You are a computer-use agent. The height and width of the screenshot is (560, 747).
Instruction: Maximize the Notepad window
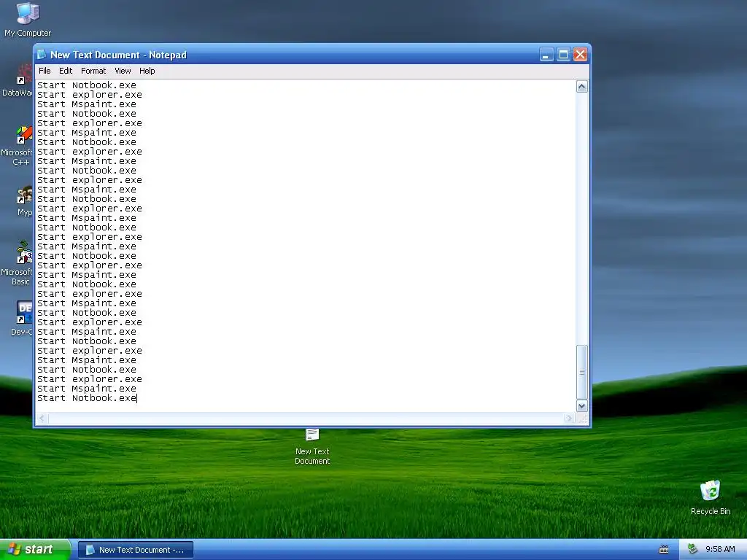pos(563,55)
